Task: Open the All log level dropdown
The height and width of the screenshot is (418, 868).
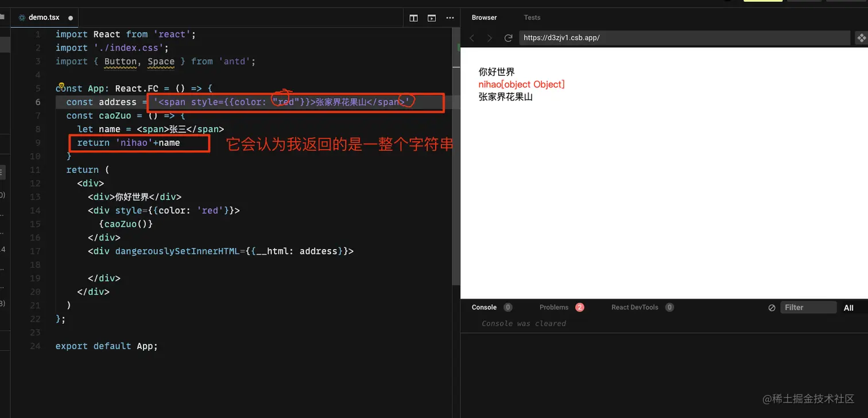Action: 848,308
